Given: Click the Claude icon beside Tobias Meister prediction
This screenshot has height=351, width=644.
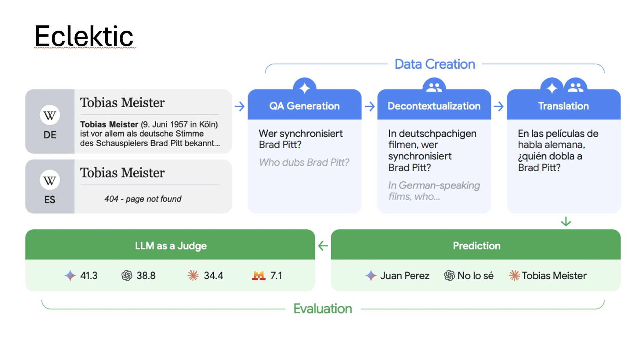Looking at the screenshot, I should tap(514, 276).
